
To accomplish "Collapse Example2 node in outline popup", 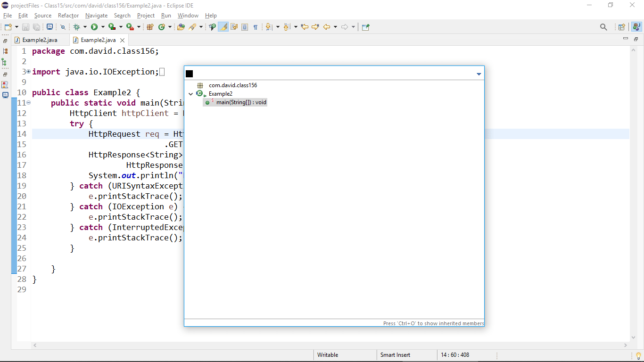I will click(190, 94).
